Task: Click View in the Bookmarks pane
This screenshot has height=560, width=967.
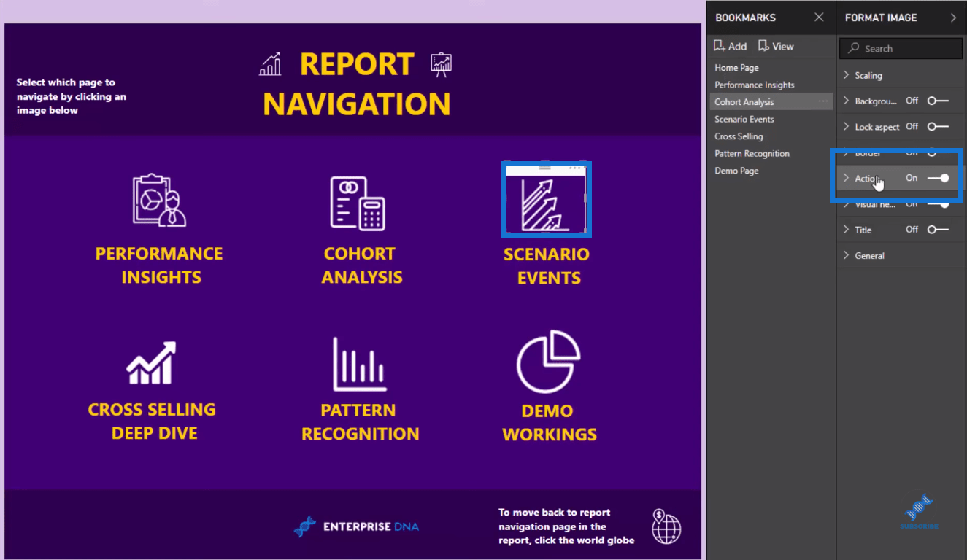Action: point(776,46)
